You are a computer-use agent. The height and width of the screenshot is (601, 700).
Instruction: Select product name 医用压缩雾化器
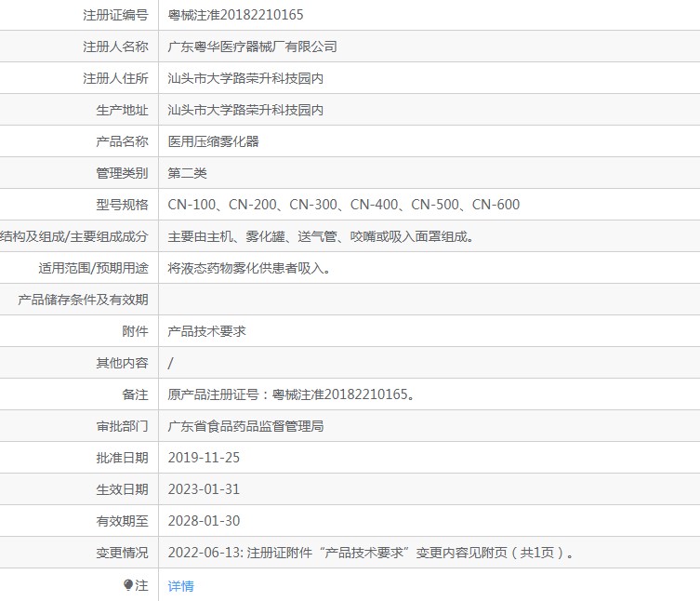click(214, 141)
